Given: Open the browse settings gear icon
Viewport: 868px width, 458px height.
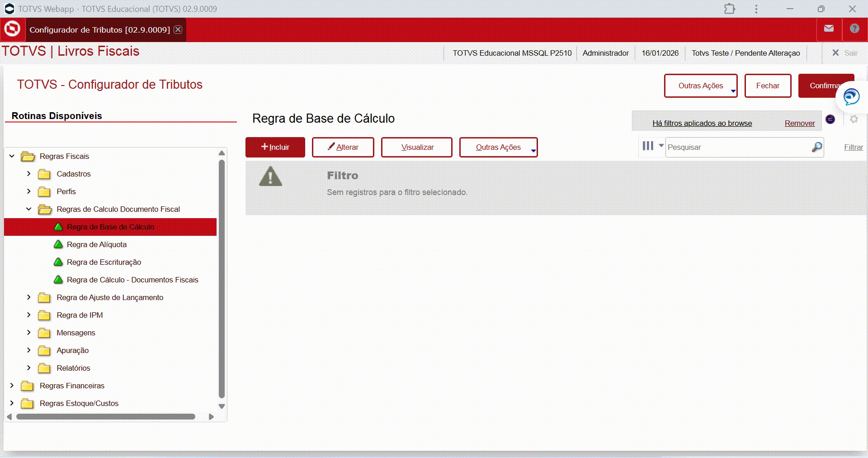Looking at the screenshot, I should (x=854, y=119).
